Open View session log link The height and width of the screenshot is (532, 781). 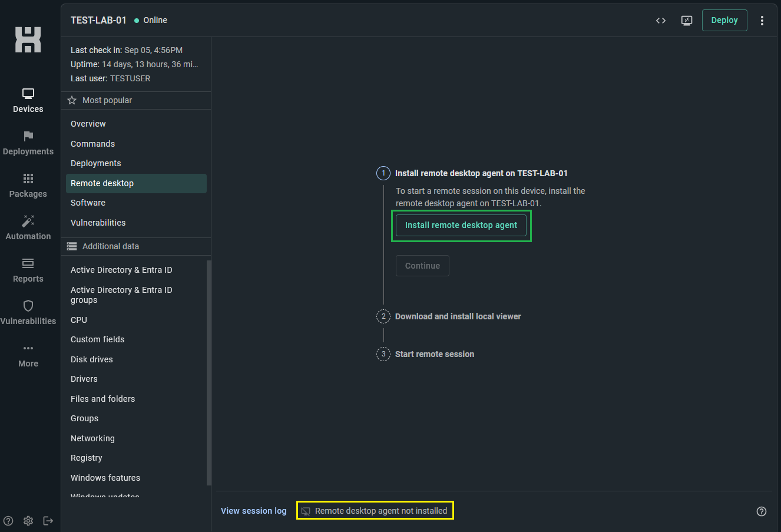click(x=254, y=511)
